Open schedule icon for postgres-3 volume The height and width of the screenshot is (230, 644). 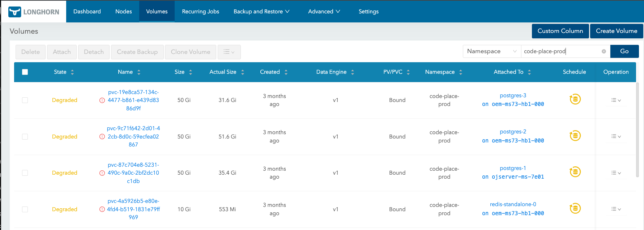[x=575, y=99]
